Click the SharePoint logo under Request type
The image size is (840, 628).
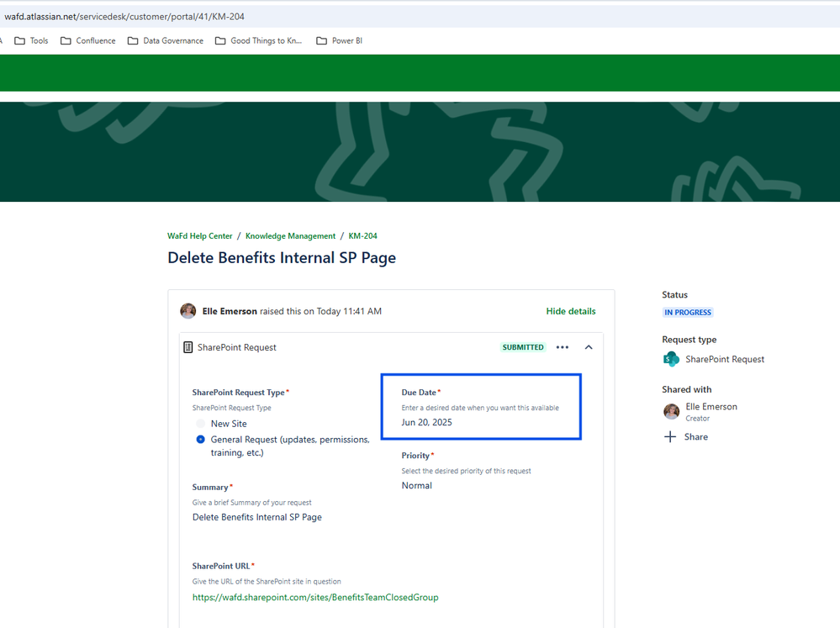(671, 359)
